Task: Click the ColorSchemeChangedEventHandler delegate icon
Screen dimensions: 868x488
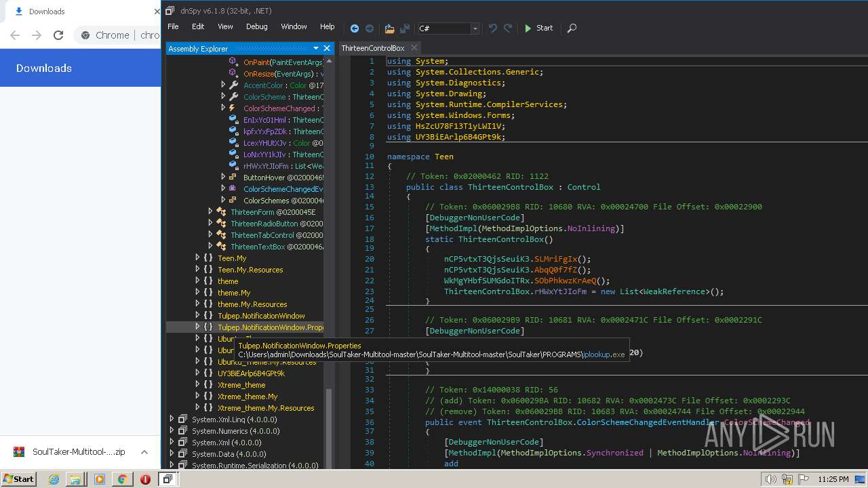Action: tap(233, 189)
